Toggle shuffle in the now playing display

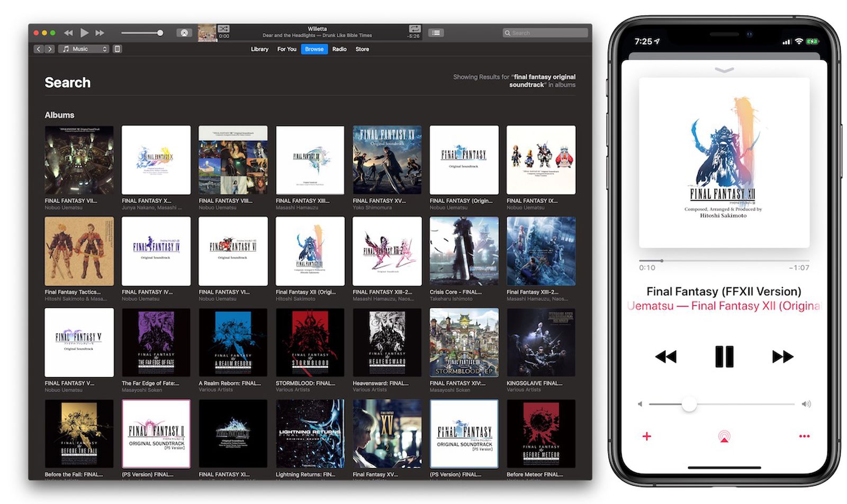(224, 29)
